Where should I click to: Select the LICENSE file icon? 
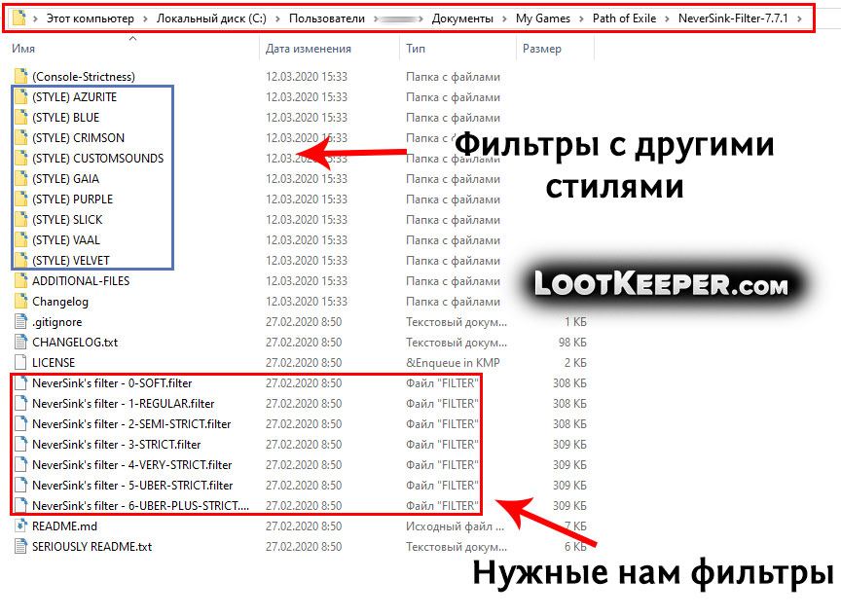[x=20, y=362]
